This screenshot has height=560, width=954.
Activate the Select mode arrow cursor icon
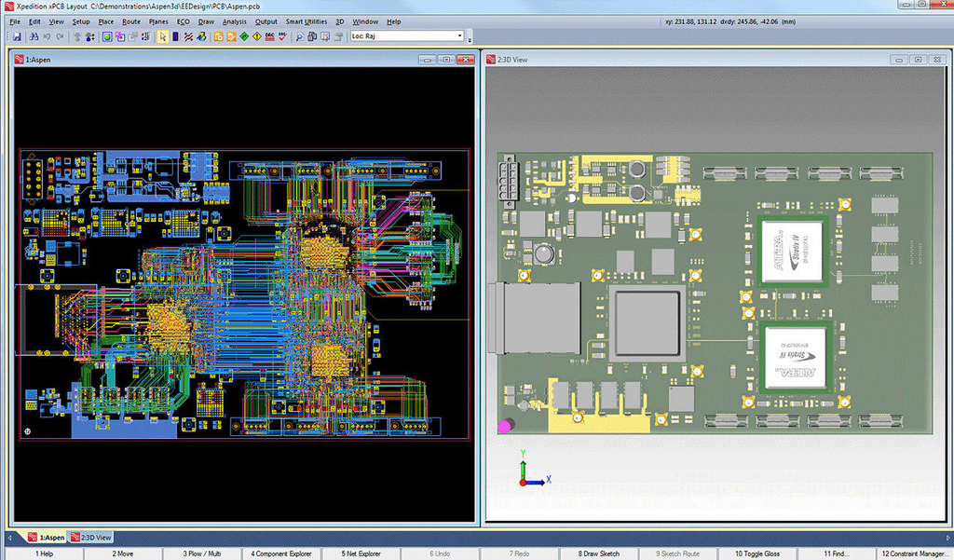pos(162,36)
